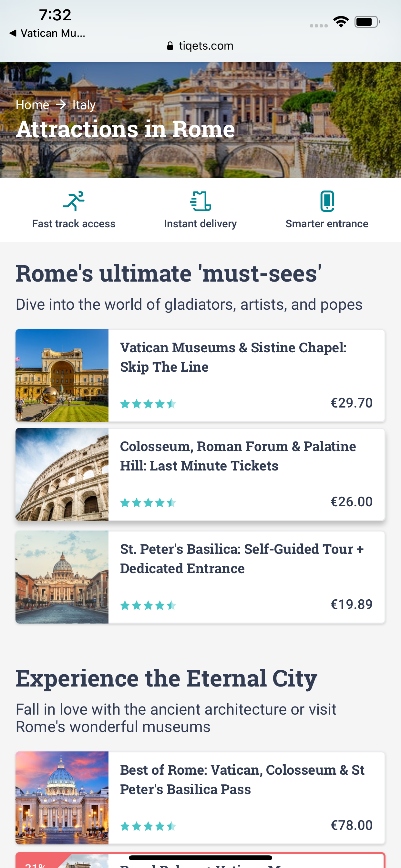Tap the Wi-Fi status icon
The image size is (401, 868).
coord(341,22)
